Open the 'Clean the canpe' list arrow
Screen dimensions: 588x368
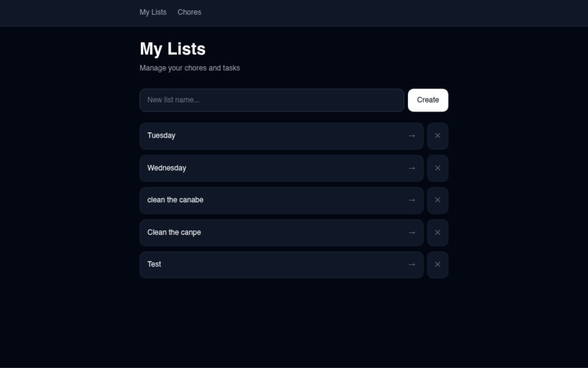click(x=412, y=232)
